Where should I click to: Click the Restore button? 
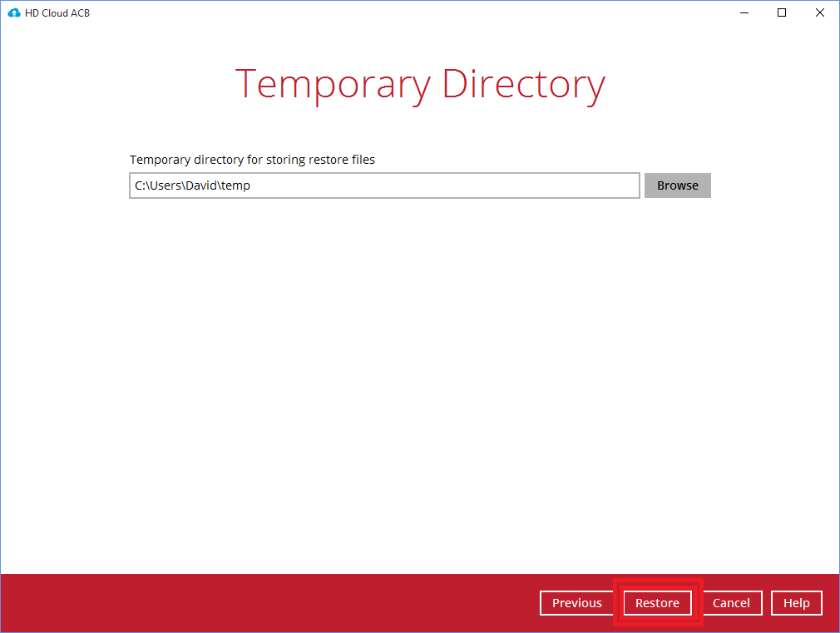click(657, 603)
